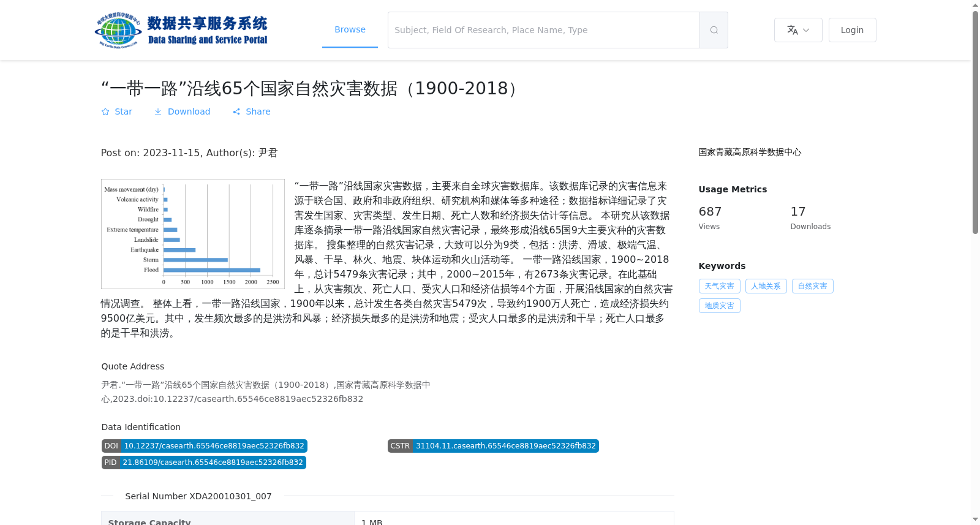Click the Download arrow icon
The width and height of the screenshot is (980, 525).
pos(158,111)
